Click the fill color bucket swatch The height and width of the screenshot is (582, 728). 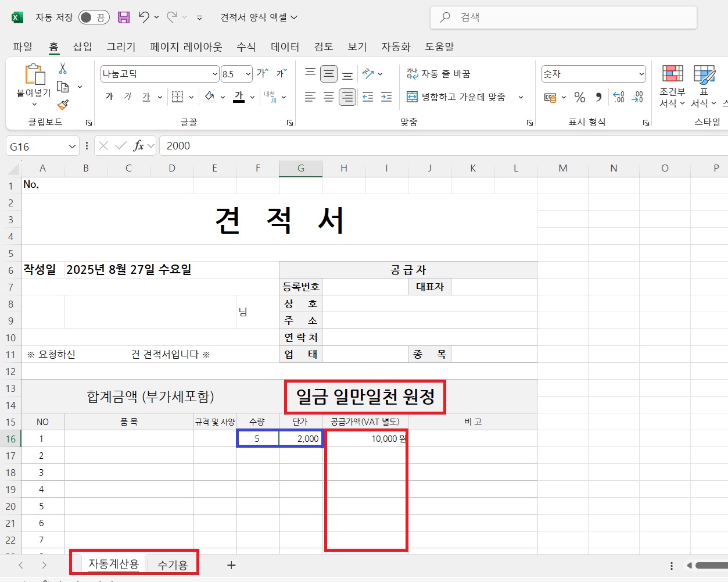[210, 97]
